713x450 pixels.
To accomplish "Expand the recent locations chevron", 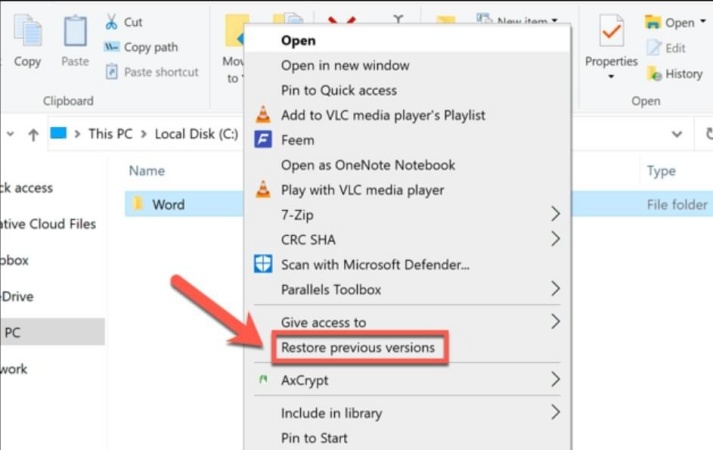I will [x=10, y=134].
